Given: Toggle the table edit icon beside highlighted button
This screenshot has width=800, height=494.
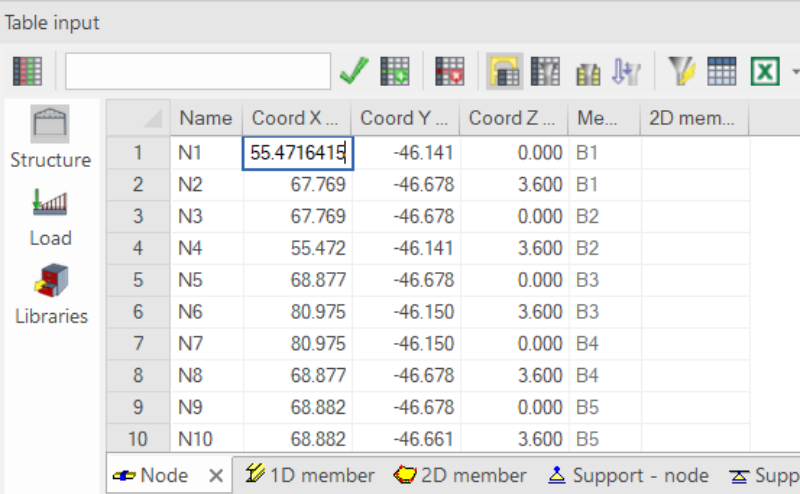Looking at the screenshot, I should click(545, 71).
